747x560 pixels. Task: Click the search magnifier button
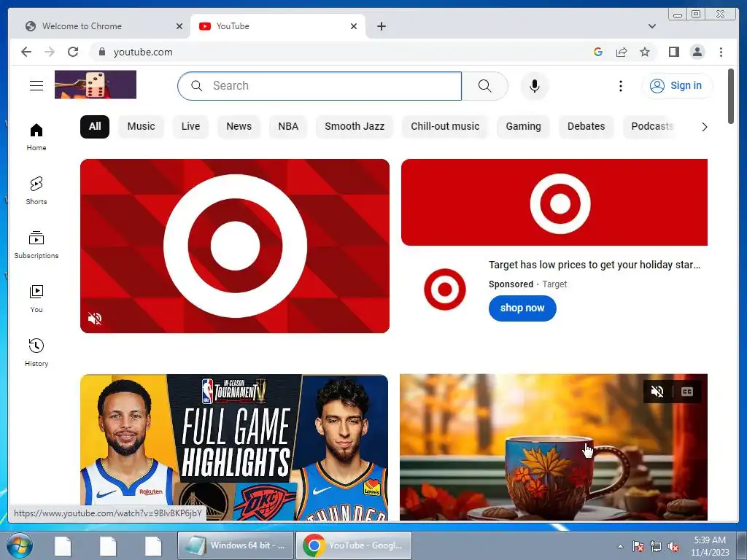click(484, 86)
